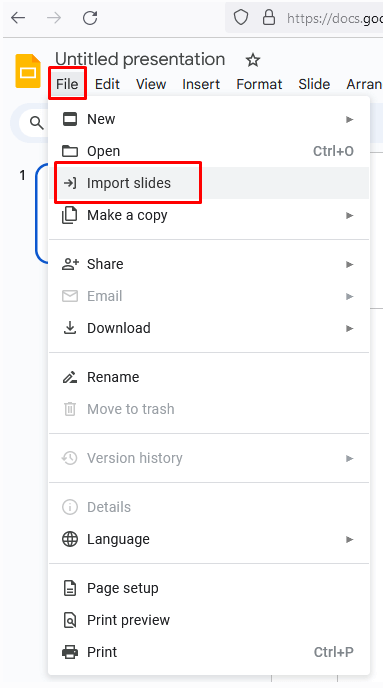Reload the page with browser refresh icon
This screenshot has width=383, height=688.
coord(90,18)
